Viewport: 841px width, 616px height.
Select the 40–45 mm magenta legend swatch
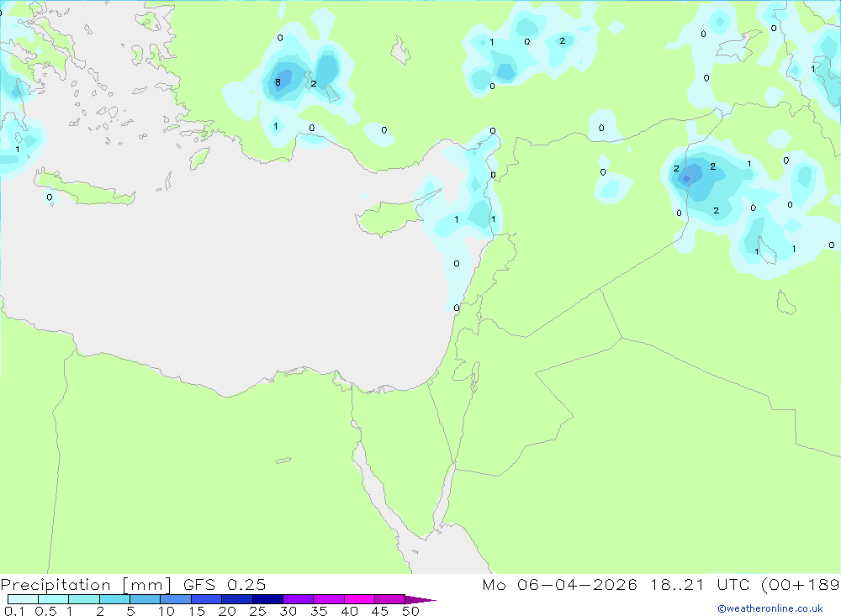359,599
